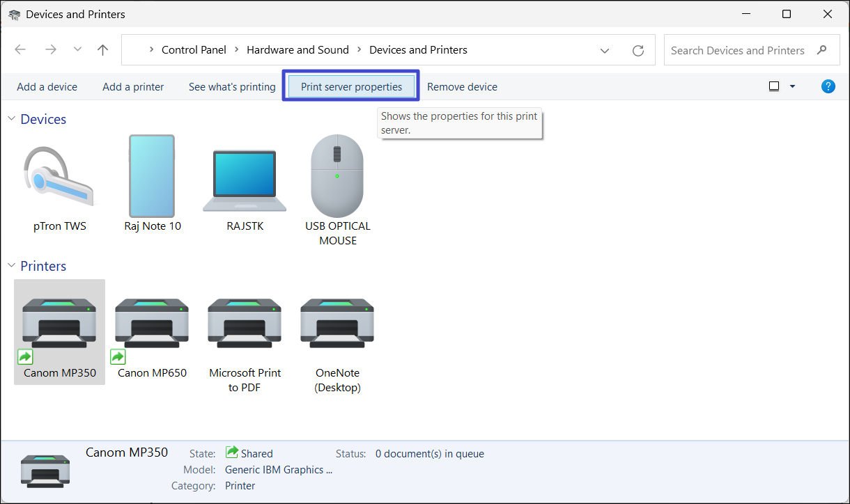Collapse the Printers group section
Viewport: 850px width, 504px height.
pos(11,266)
